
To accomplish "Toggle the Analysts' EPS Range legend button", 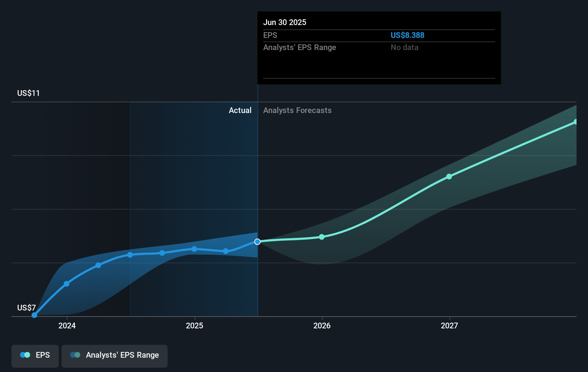I will [115, 356].
